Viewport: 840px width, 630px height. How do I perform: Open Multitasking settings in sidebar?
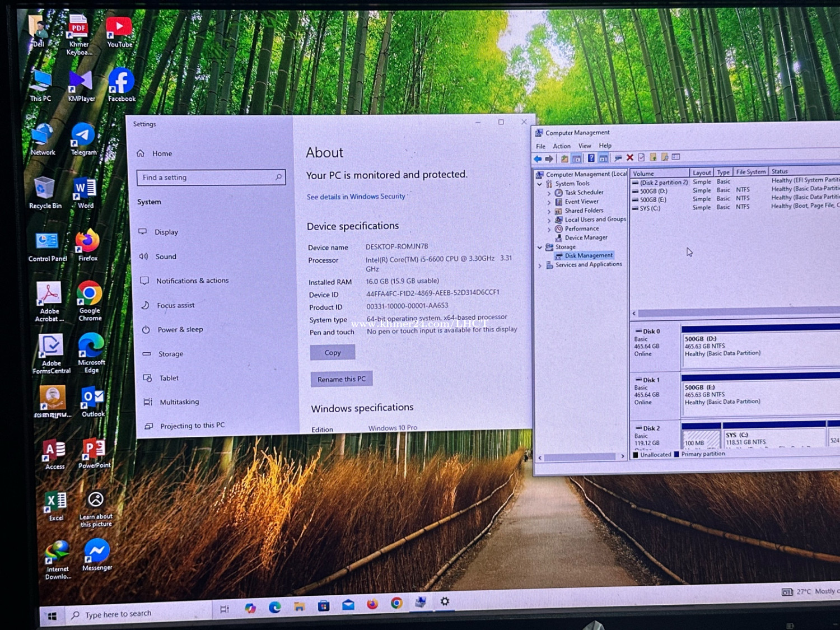click(171, 402)
